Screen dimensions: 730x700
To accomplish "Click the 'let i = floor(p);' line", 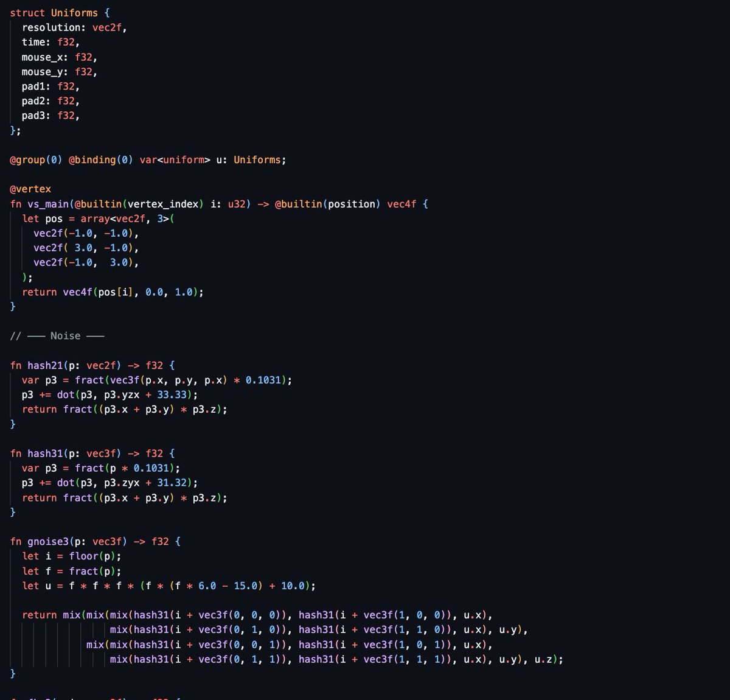I will [72, 556].
